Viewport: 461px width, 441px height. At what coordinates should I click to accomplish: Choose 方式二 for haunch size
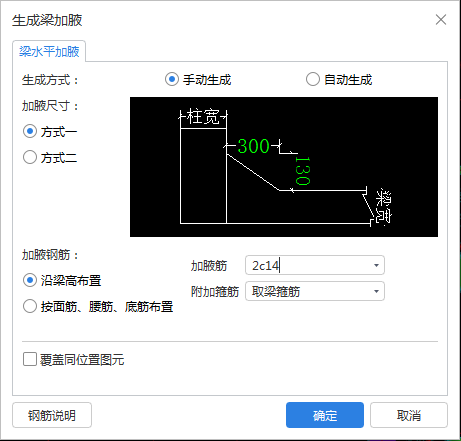point(30,157)
